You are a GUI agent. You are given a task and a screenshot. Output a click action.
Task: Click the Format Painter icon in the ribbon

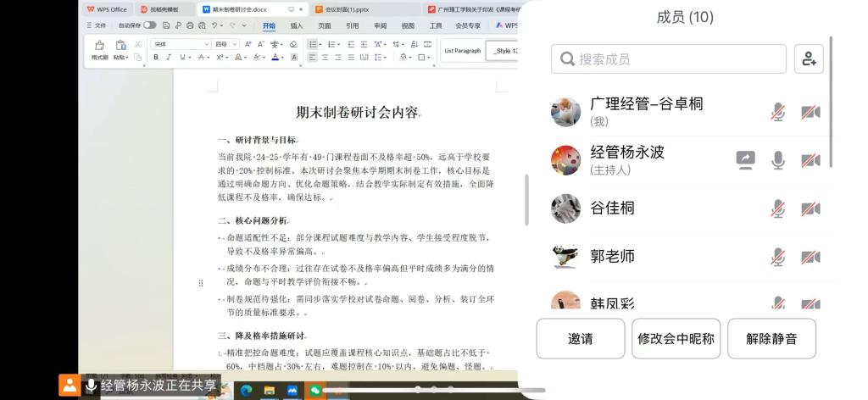[x=99, y=47]
